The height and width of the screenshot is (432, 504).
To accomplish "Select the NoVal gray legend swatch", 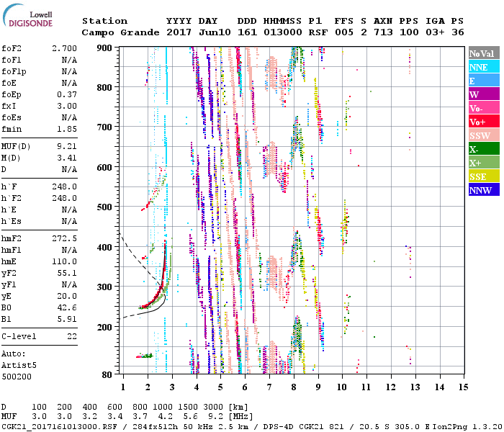I will point(484,53).
